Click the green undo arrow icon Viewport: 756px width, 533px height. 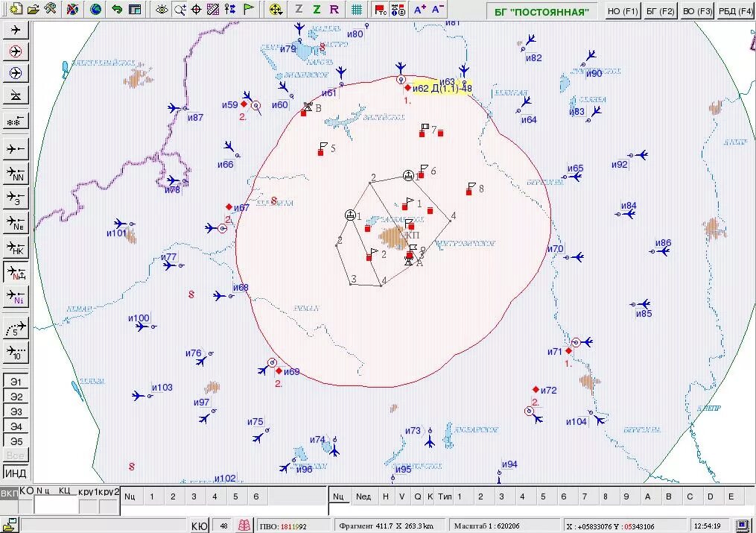[x=116, y=9]
